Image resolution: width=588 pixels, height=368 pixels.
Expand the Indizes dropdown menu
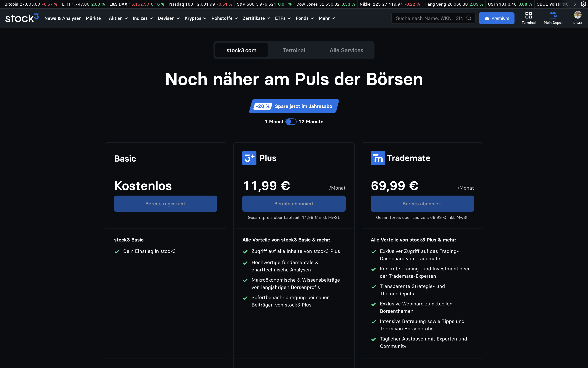point(143,18)
